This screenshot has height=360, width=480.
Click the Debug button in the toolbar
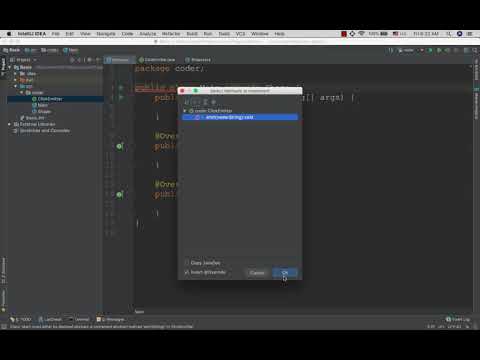439,50
